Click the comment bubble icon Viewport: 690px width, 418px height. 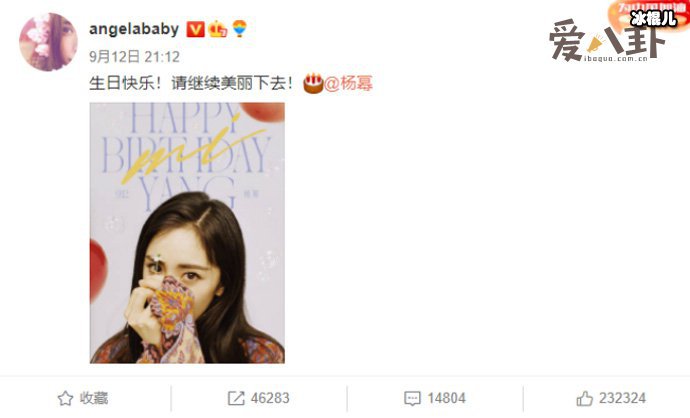[x=412, y=398]
